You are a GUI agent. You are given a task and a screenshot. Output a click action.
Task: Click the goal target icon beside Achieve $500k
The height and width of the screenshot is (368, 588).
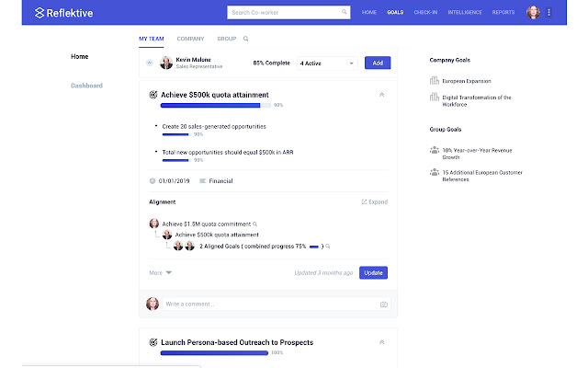coord(153,94)
